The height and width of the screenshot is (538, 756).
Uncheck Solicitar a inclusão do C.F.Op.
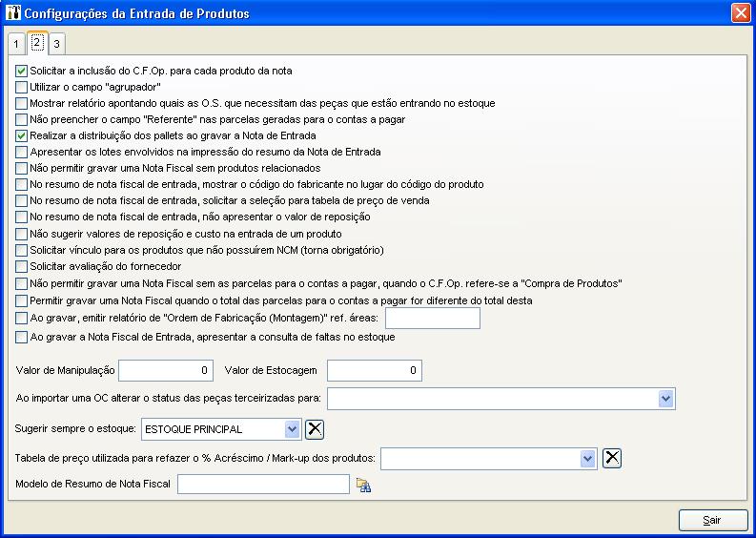click(x=21, y=72)
